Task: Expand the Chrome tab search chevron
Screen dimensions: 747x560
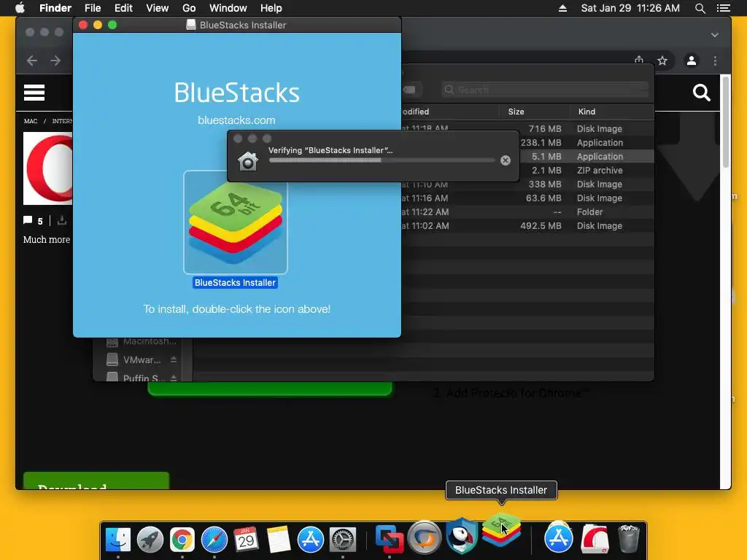Action: click(715, 35)
